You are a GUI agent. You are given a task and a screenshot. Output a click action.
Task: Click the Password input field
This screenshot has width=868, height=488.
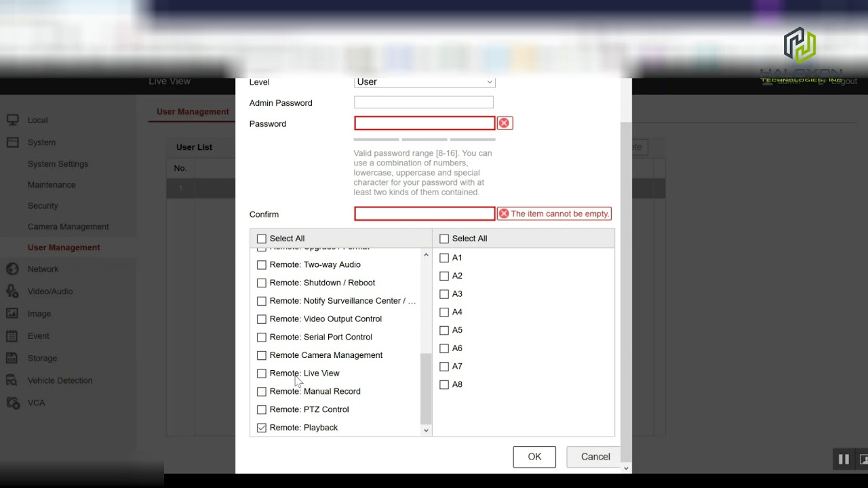425,123
